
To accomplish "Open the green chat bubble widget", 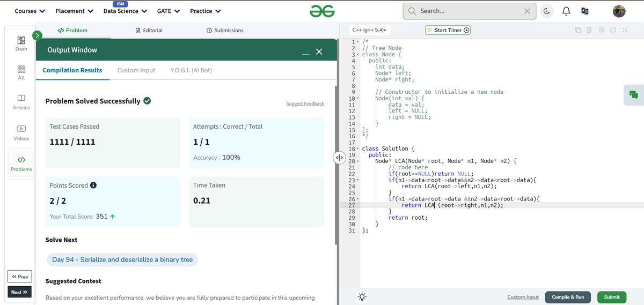I will tap(634, 95).
